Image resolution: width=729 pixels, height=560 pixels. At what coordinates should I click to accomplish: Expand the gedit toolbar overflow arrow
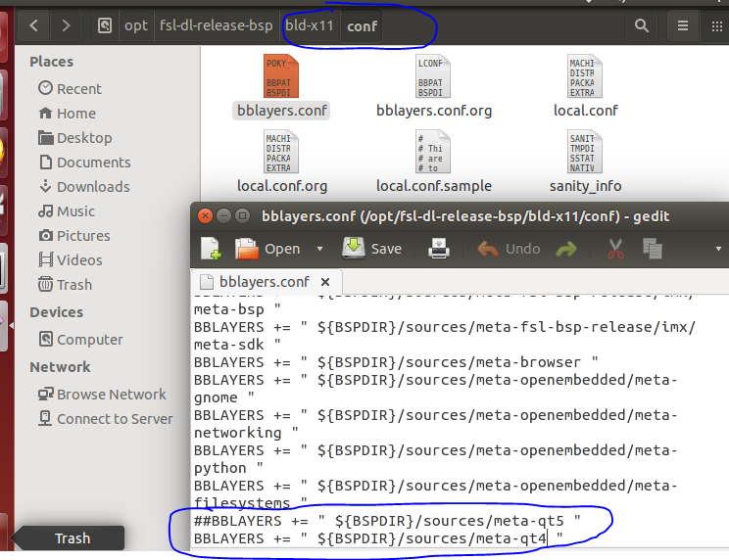click(x=718, y=249)
